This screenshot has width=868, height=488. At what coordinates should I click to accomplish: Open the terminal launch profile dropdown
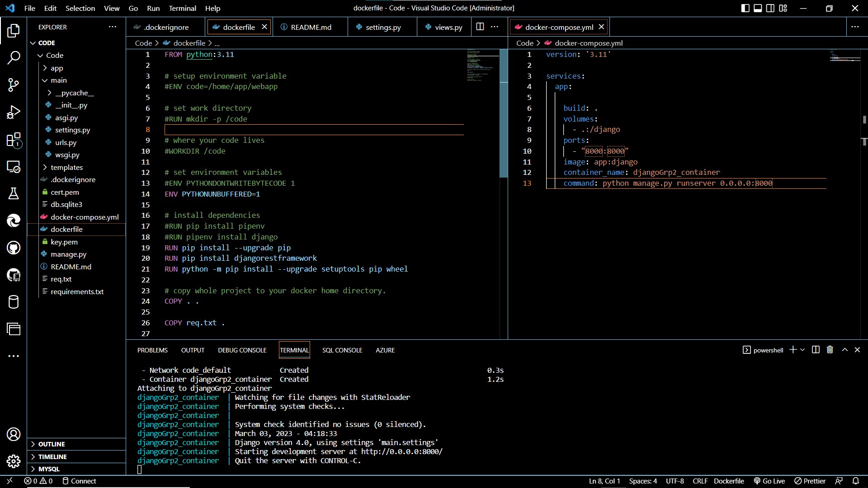pyautogui.click(x=802, y=350)
